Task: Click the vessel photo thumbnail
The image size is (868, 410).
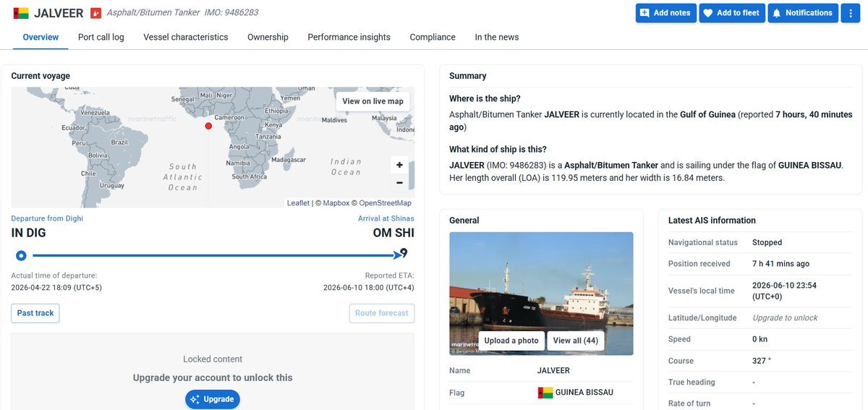Action: click(541, 294)
